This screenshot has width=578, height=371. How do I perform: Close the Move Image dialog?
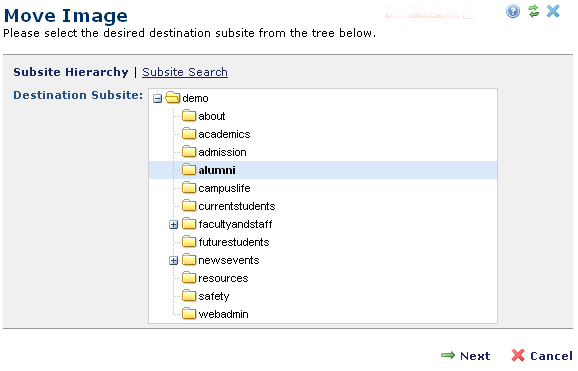(553, 11)
